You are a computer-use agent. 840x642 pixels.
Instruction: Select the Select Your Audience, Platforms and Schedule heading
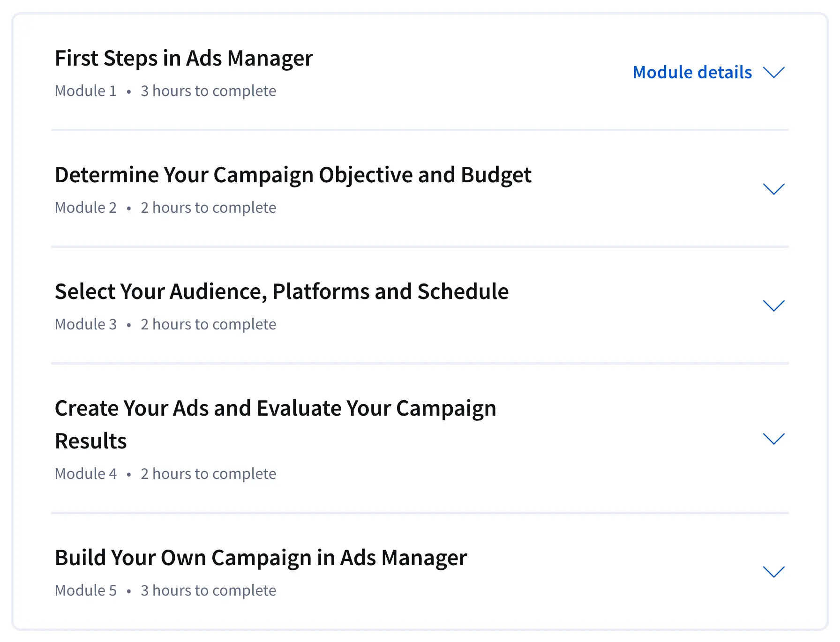[281, 291]
